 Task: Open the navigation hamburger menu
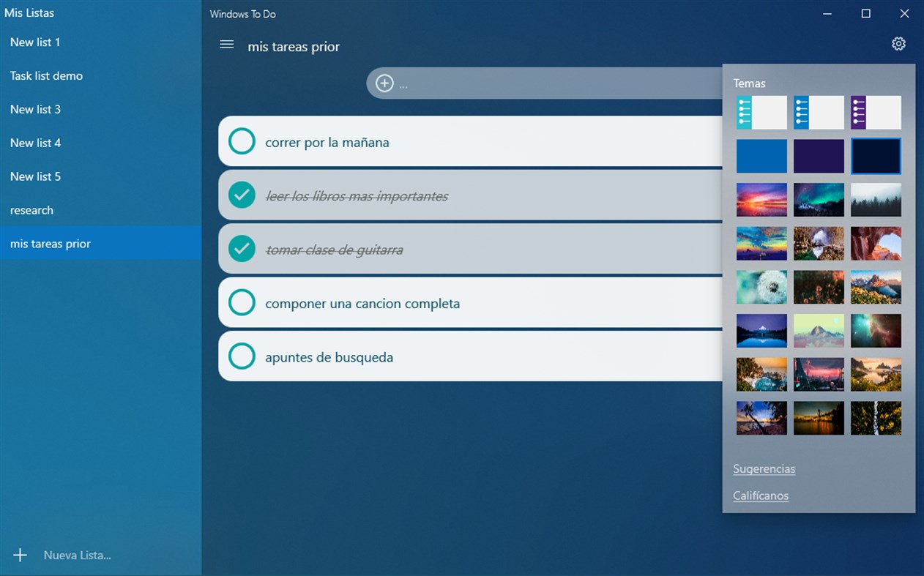[226, 44]
